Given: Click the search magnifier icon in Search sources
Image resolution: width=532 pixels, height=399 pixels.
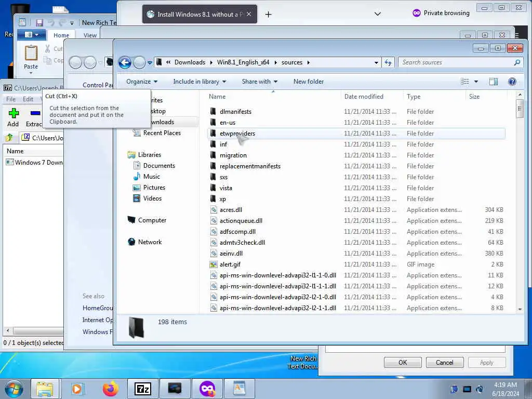Looking at the screenshot, I should coord(517,62).
